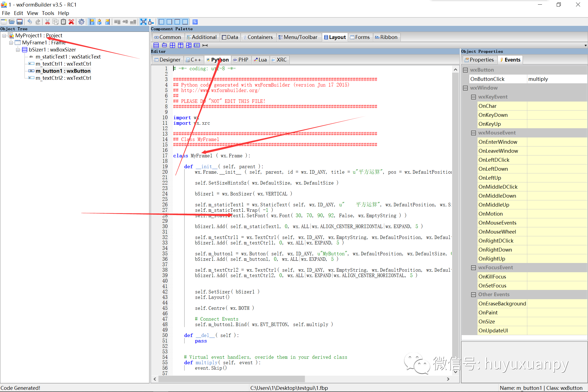The image size is (588, 392).
Task: Collapse the MyFrame1 tree node
Action: click(x=11, y=42)
